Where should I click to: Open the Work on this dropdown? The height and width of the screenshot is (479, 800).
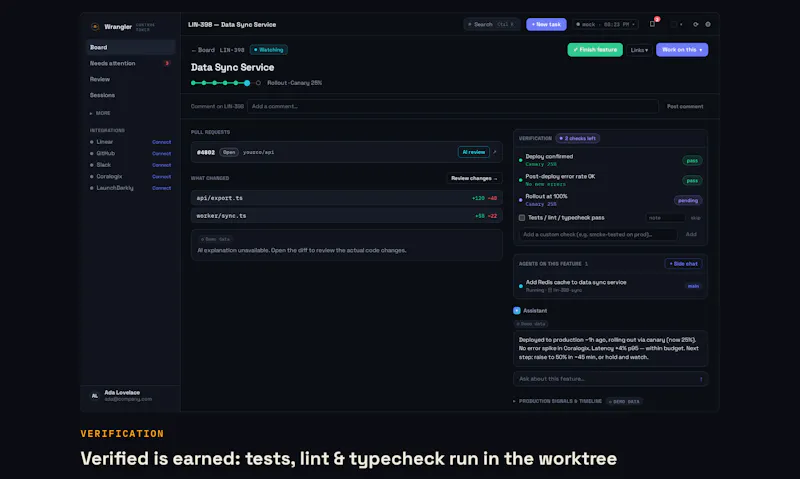682,49
